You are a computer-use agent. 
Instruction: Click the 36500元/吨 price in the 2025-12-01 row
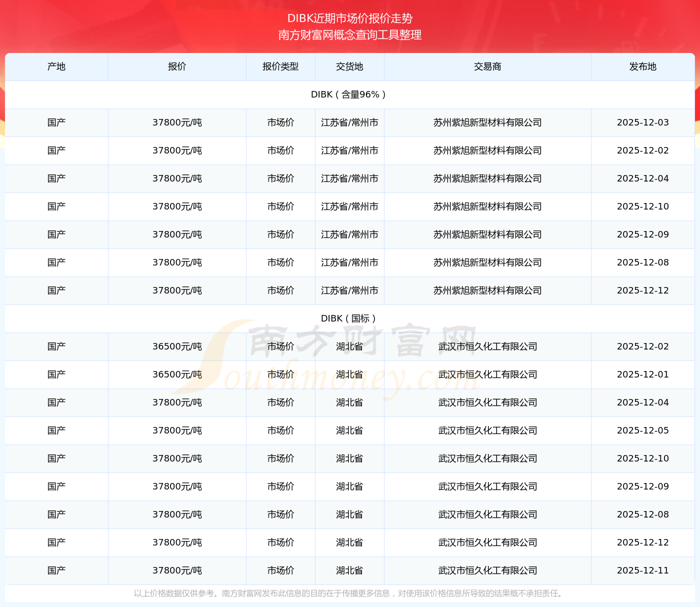[177, 374]
